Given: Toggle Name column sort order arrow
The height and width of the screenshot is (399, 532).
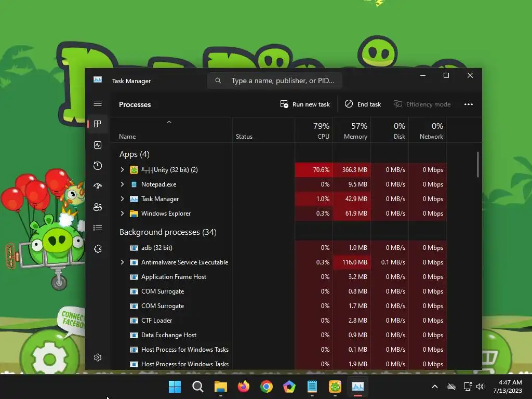Looking at the screenshot, I should pos(169,122).
